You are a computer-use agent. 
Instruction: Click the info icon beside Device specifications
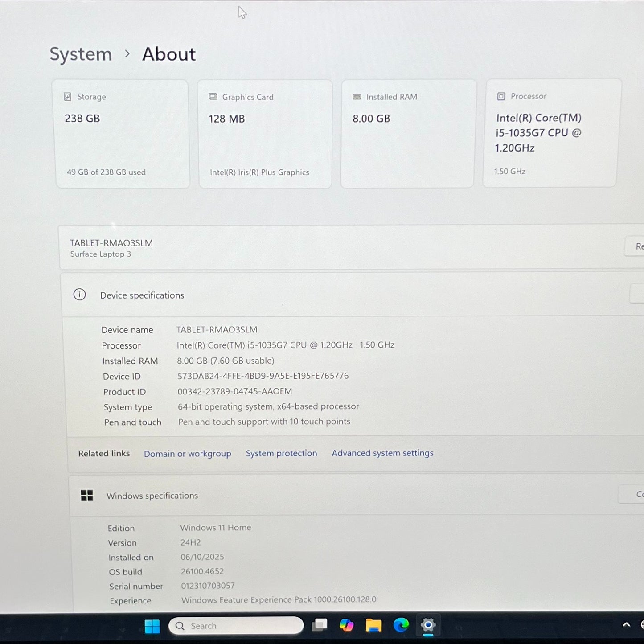(x=79, y=295)
